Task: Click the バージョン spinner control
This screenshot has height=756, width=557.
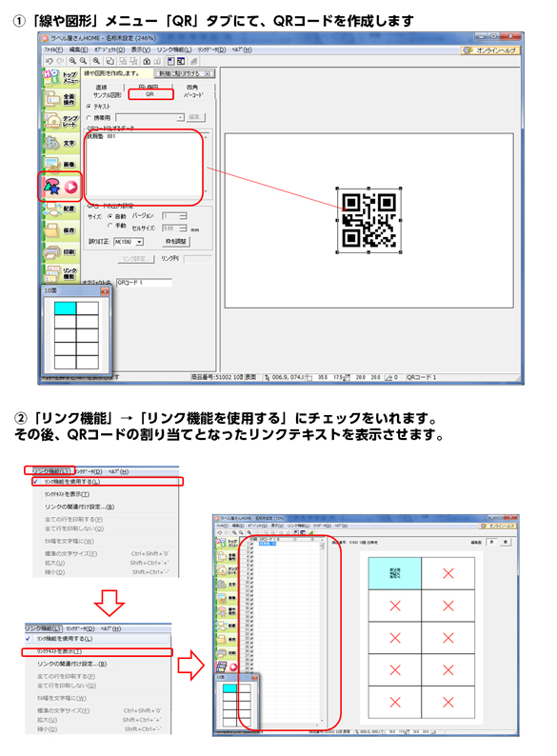Action: pyautogui.click(x=174, y=216)
